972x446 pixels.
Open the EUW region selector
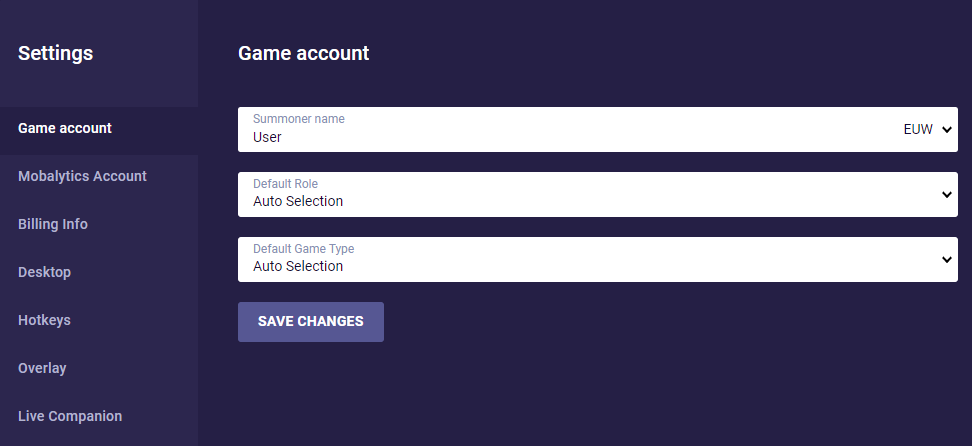pyautogui.click(x=926, y=130)
